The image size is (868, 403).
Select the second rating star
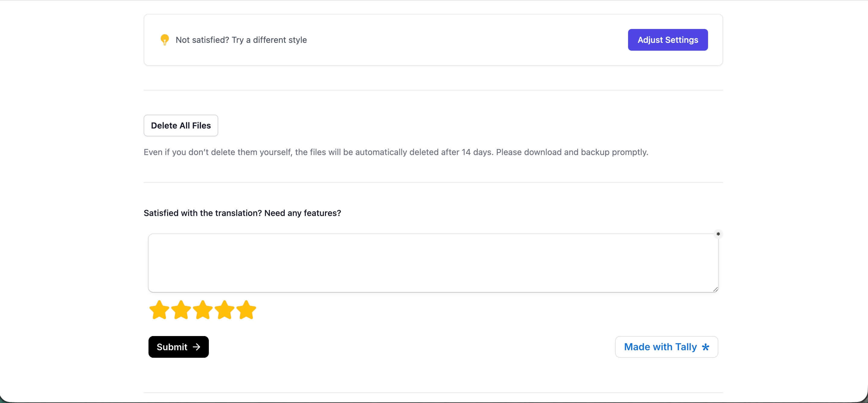pos(181,310)
